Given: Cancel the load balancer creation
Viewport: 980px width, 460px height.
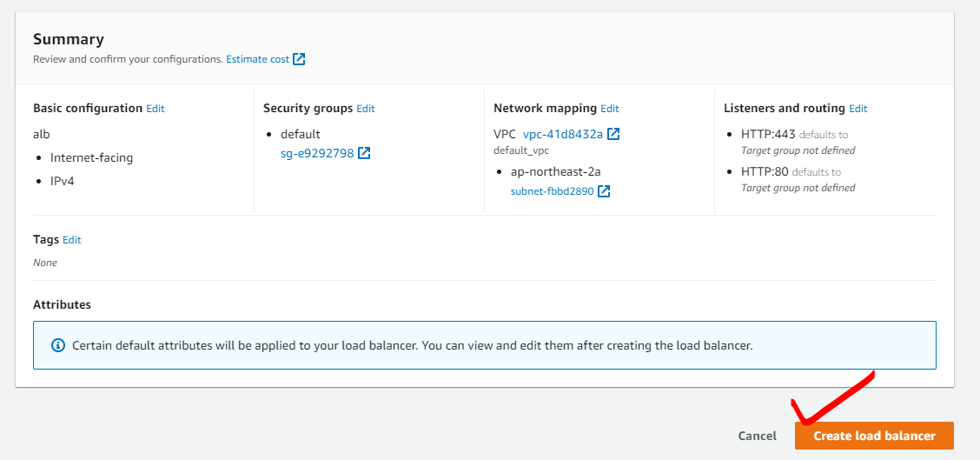Looking at the screenshot, I should [757, 436].
